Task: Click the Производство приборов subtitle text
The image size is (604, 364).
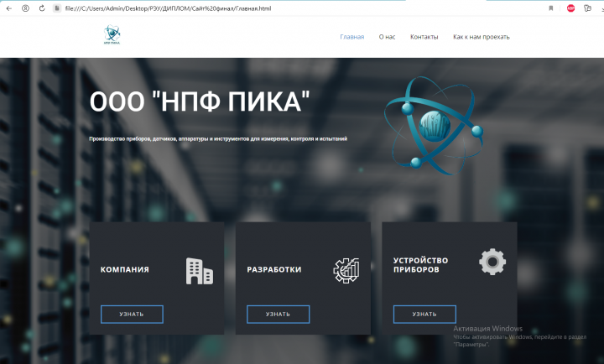Action: click(218, 138)
